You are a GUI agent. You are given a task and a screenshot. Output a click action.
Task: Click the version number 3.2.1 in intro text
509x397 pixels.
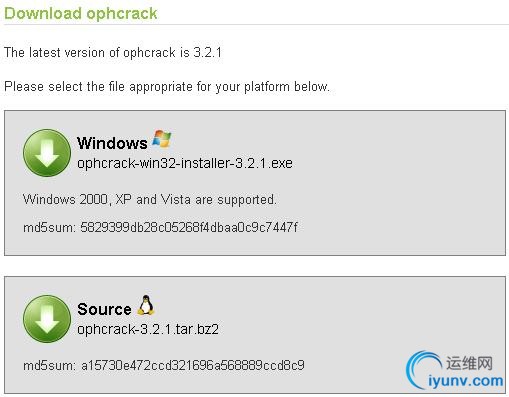[x=208, y=53]
